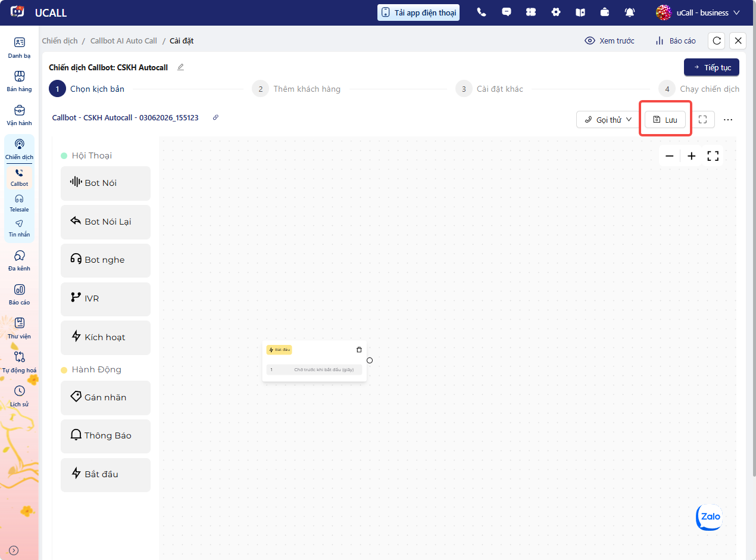756x560 pixels.
Task: Copy the script link icon
Action: coord(215,117)
